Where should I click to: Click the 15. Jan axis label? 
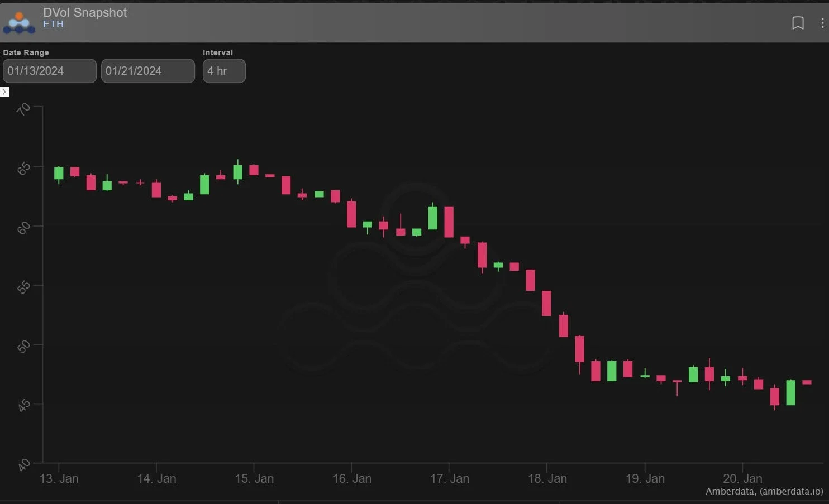tap(254, 478)
